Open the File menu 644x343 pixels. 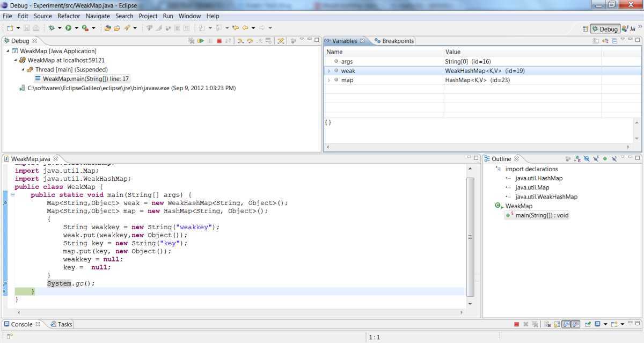click(x=7, y=16)
